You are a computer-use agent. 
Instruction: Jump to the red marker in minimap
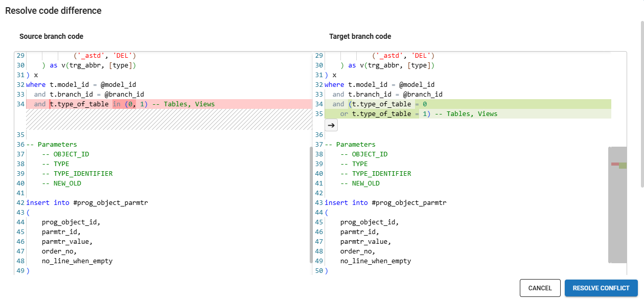614,164
